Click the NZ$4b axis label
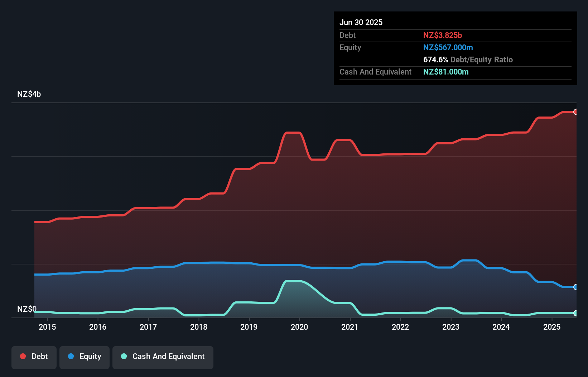The image size is (588, 377). point(29,94)
